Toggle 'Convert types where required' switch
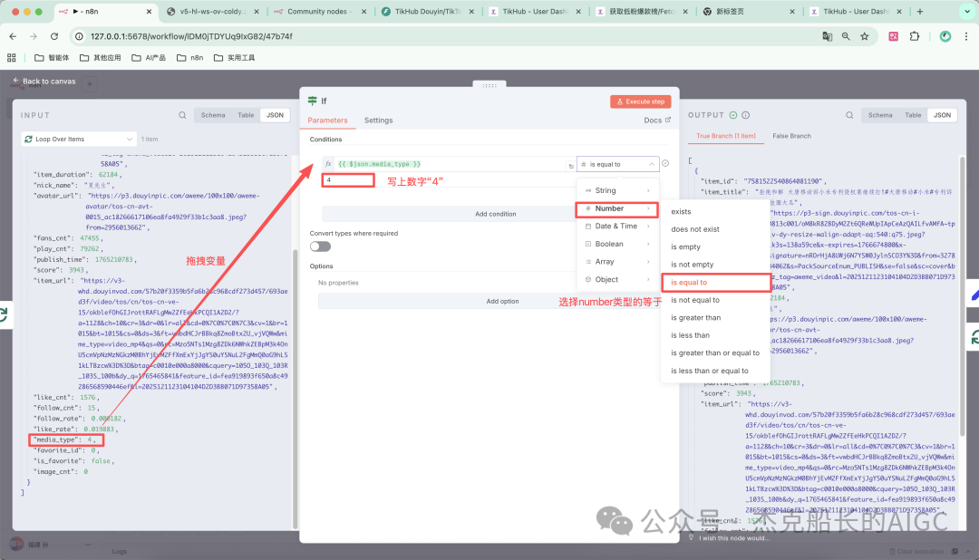The height and width of the screenshot is (560, 979). (x=320, y=246)
